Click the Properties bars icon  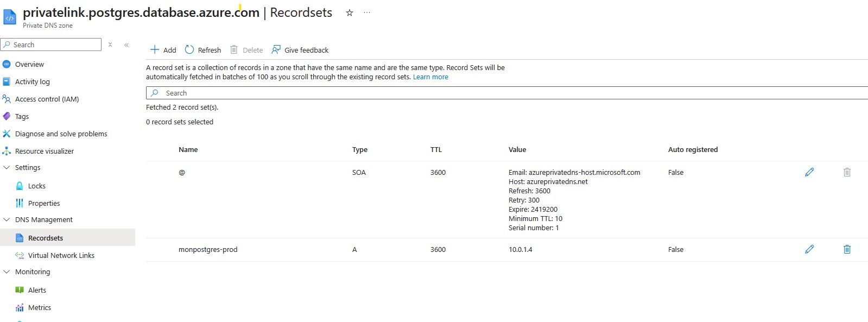(20, 203)
